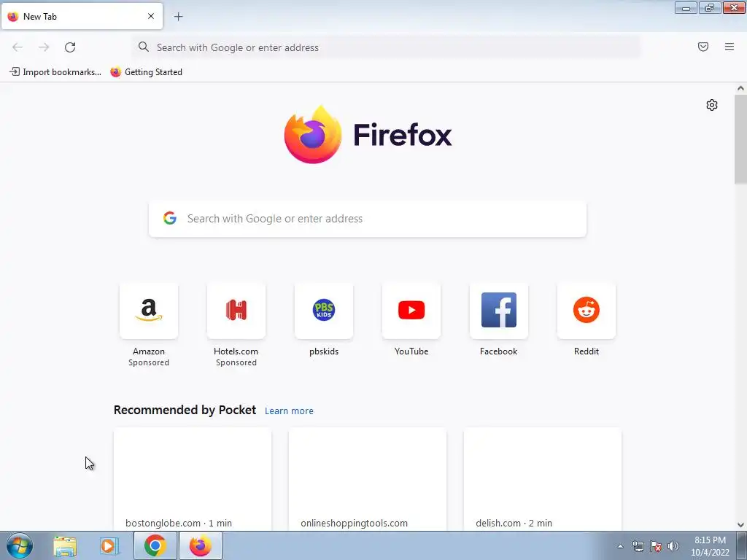Open the Facebook shortcut tile
747x560 pixels.
[499, 311]
